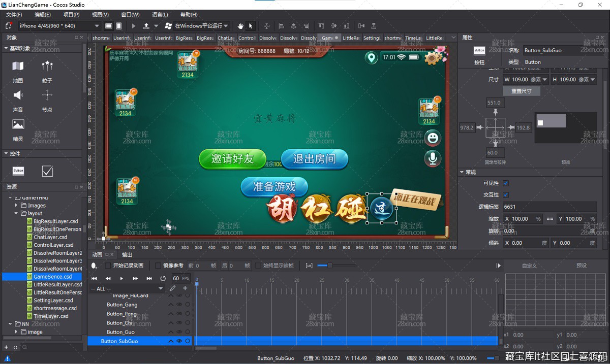The width and height of the screenshot is (610, 364).
Task: Select GameSence.csd in the resources list
Action: pos(52,277)
